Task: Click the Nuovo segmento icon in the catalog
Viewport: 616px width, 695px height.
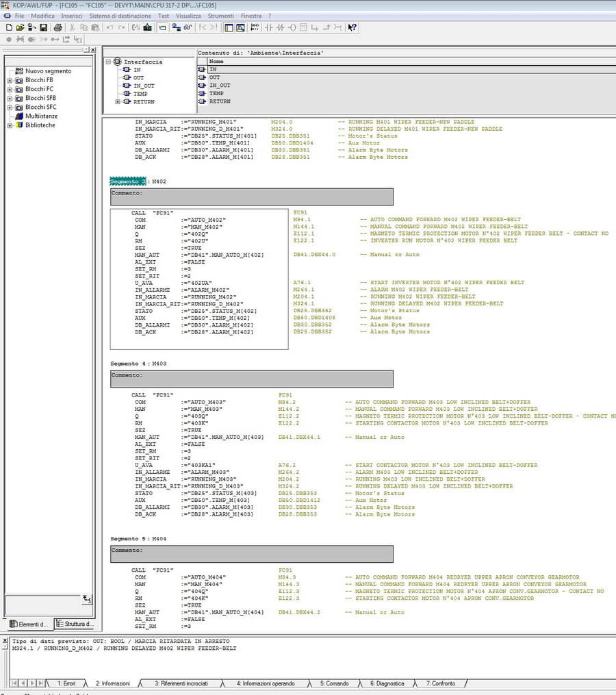Action: coord(19,71)
